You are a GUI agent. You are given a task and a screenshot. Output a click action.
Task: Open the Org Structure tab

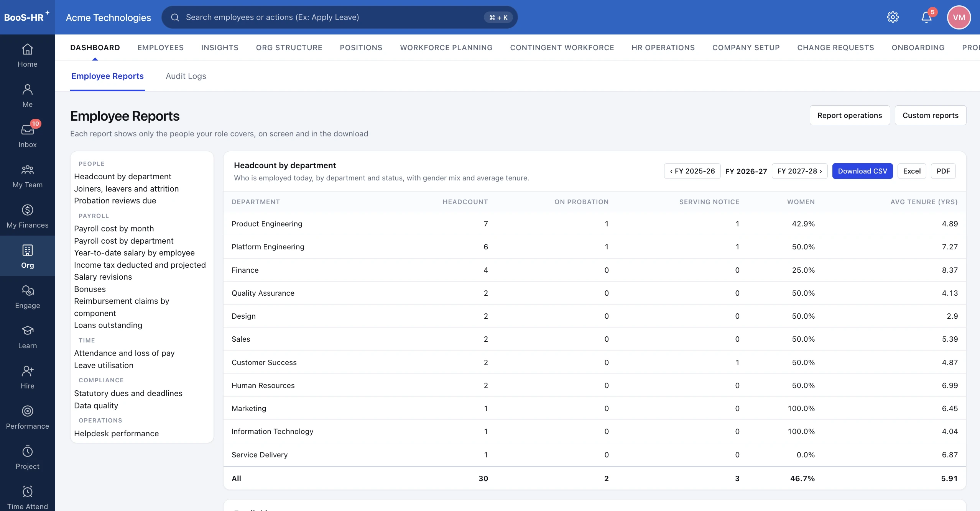289,47
